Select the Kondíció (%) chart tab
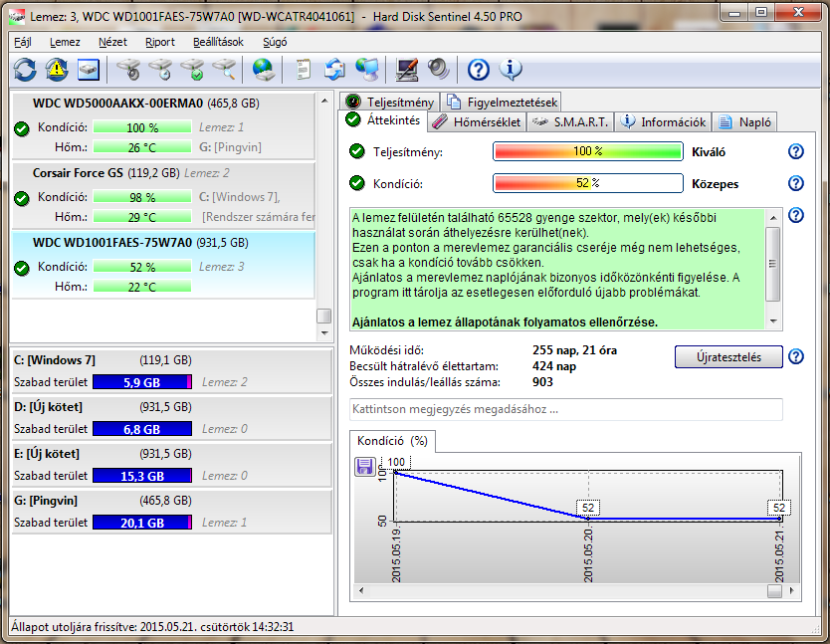This screenshot has height=644, width=830. click(392, 441)
